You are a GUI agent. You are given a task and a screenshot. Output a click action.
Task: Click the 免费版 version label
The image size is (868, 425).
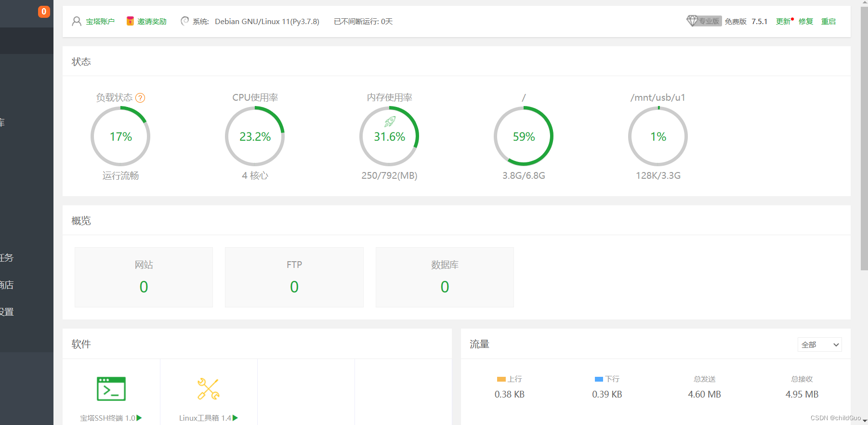(x=736, y=21)
